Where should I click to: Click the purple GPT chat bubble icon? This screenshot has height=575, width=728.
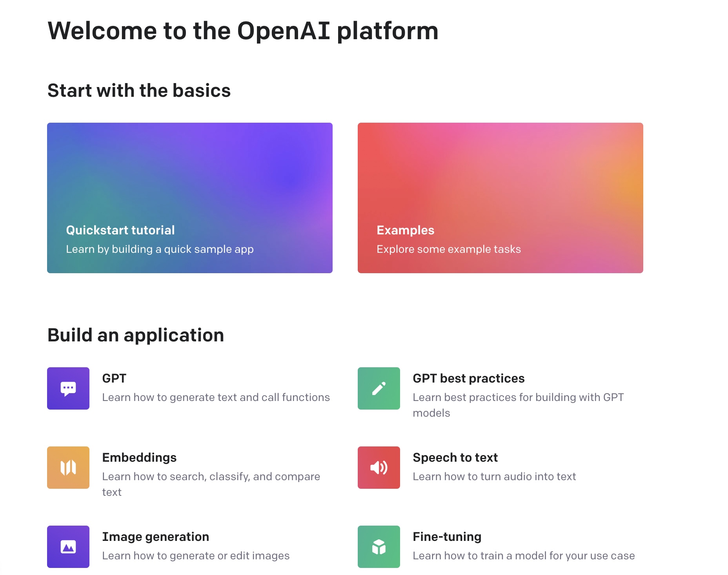pyautogui.click(x=68, y=388)
